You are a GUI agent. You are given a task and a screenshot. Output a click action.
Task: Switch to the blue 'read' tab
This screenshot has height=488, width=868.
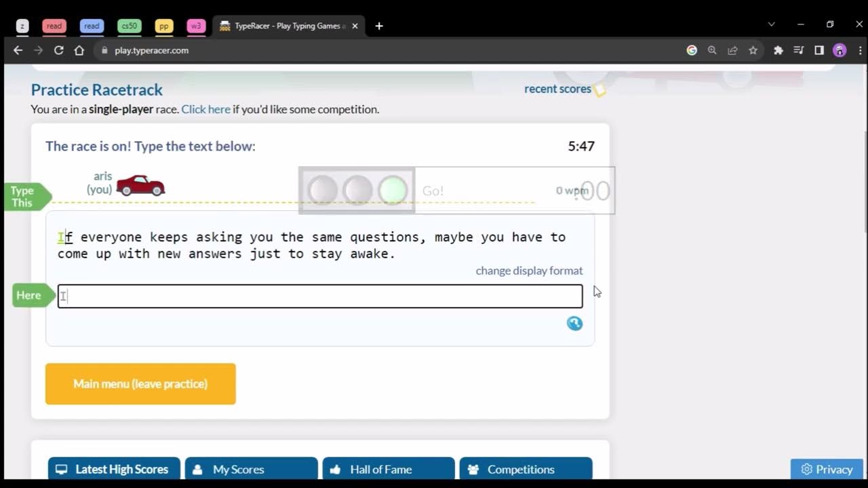click(92, 26)
